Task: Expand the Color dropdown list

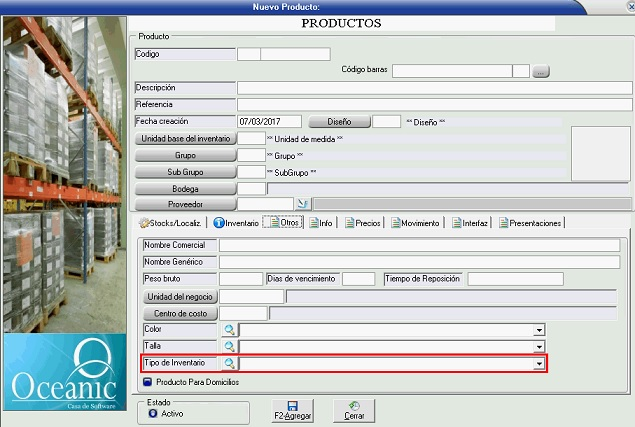Action: (539, 329)
